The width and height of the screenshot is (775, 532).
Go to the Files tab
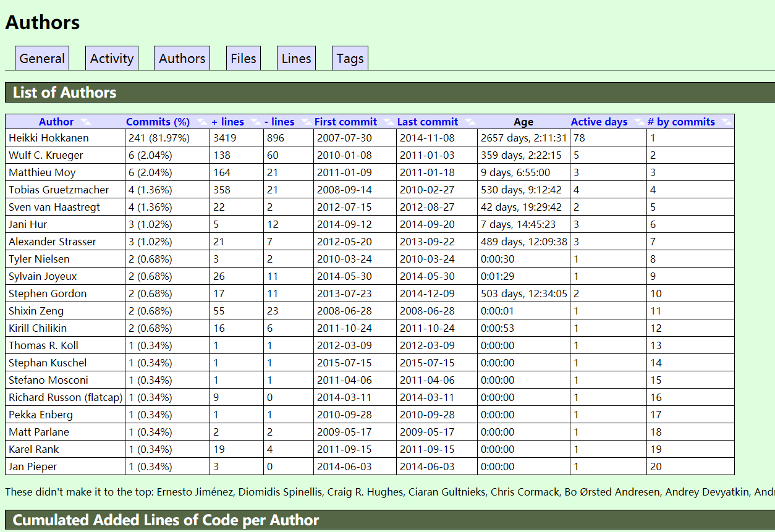click(244, 58)
